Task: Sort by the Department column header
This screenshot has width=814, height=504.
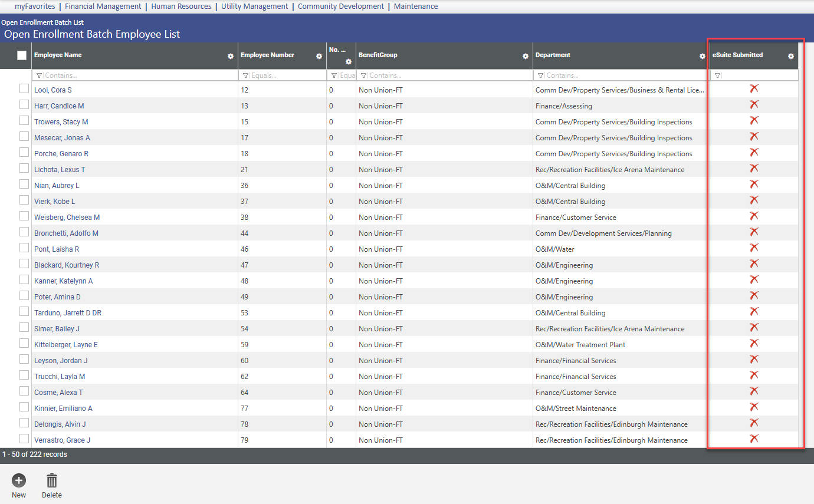Action: pos(553,55)
